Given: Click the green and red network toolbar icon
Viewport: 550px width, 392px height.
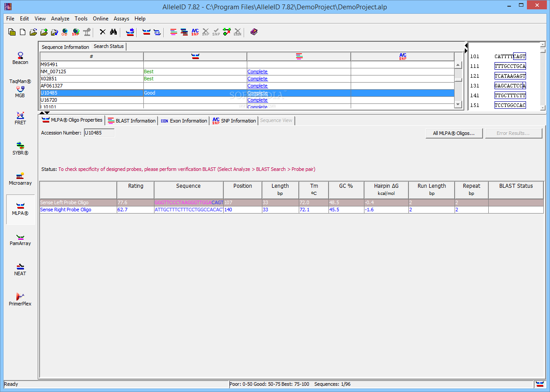Looking at the screenshot, I should click(x=227, y=32).
